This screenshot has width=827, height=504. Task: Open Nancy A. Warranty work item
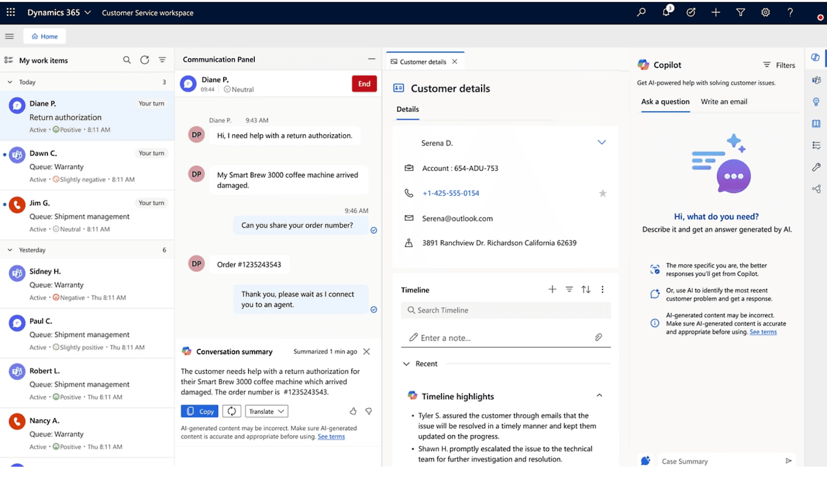(87, 434)
